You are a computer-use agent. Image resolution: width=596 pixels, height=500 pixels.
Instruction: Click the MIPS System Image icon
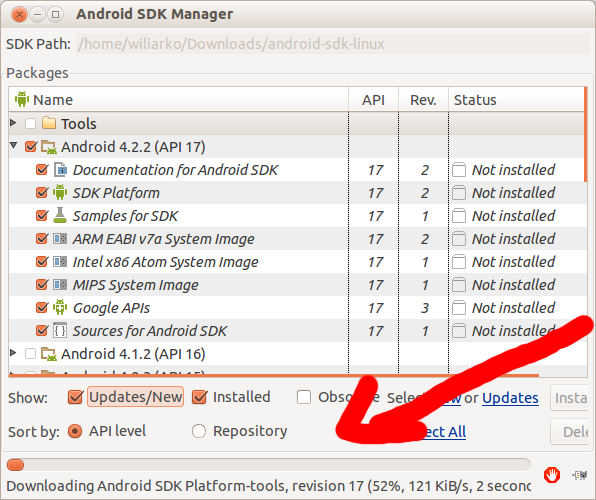[60, 284]
